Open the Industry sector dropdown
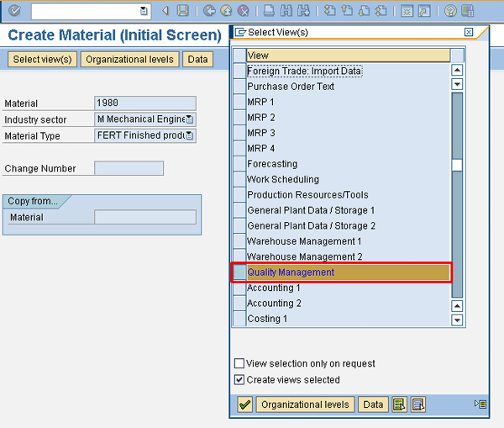This screenshot has height=428, width=504. click(x=189, y=120)
